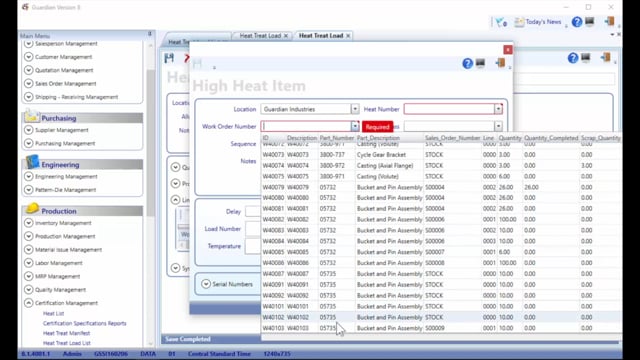640x360 pixels.
Task: Click the filter icon beside Today's News
Action: tap(501, 22)
